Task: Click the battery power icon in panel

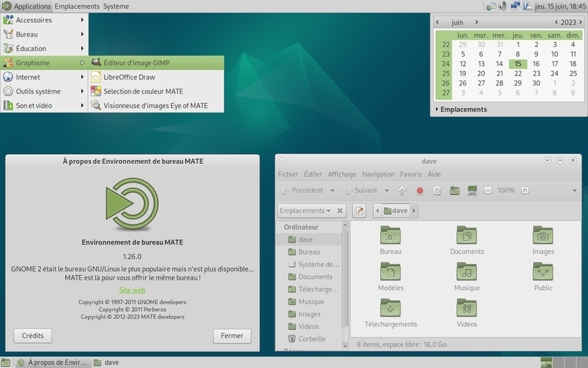Action: 528,6
